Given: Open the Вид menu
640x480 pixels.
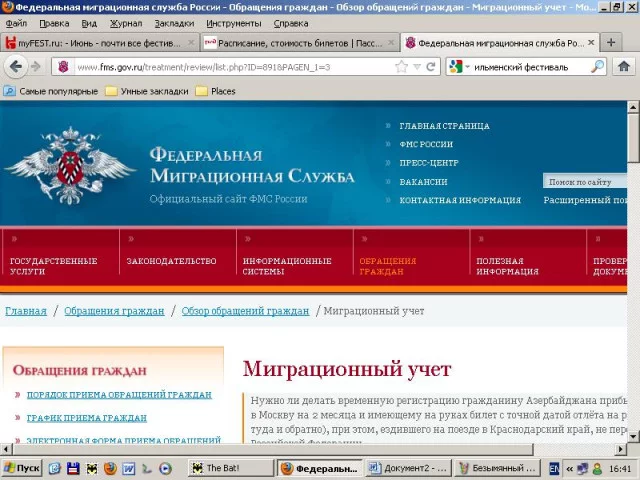Looking at the screenshot, I should [89, 24].
